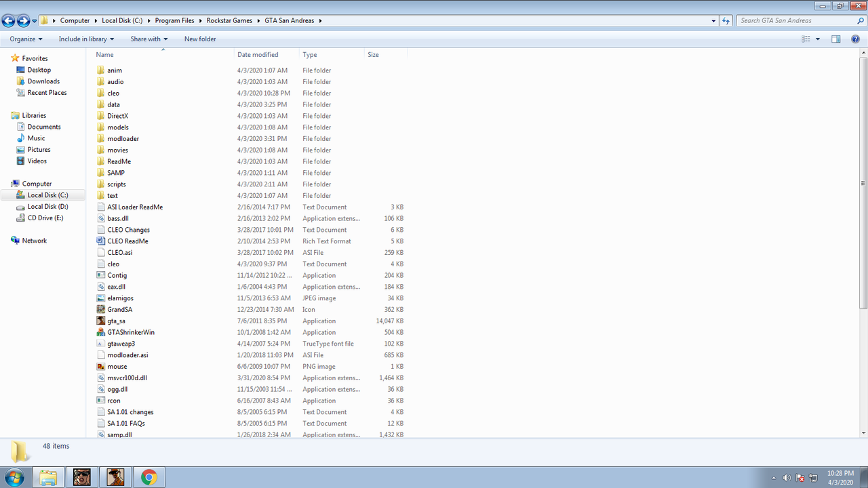Click the Change your view icon

[806, 39]
